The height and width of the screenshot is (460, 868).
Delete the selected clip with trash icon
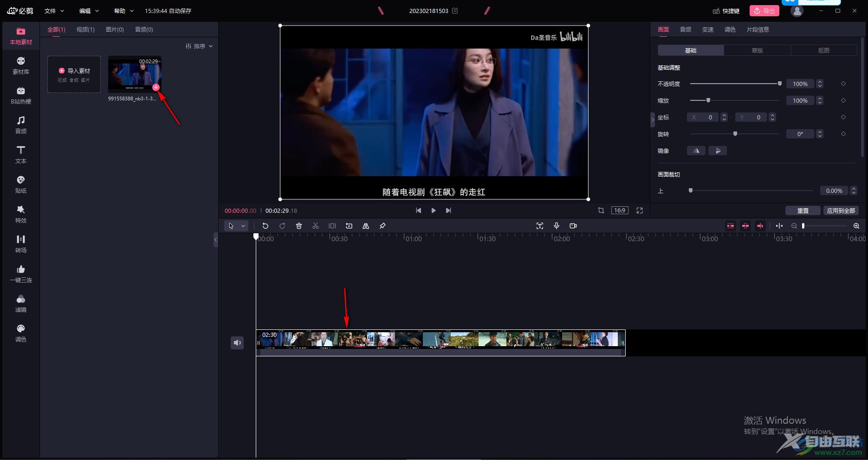299,226
